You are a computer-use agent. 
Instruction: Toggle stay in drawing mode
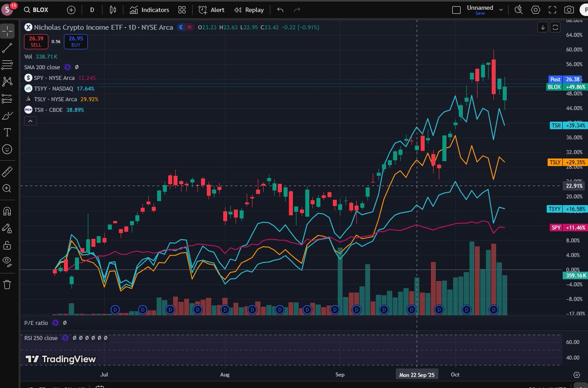point(7,228)
